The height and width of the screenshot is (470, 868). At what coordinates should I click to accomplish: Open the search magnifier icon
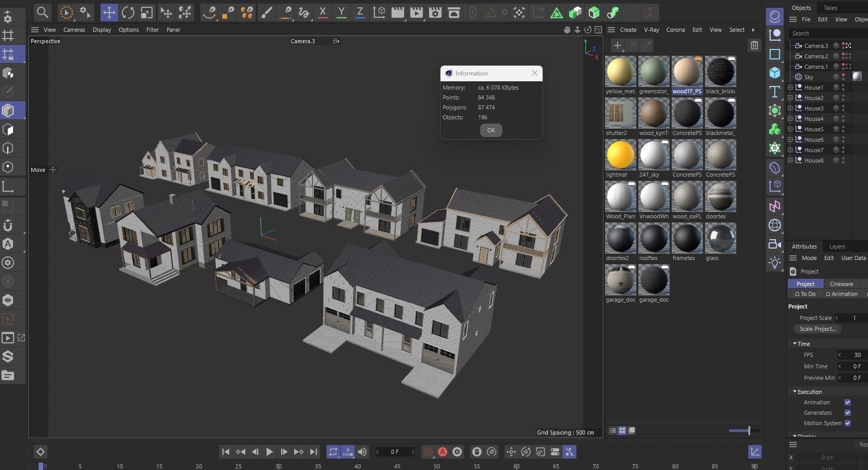click(x=43, y=12)
